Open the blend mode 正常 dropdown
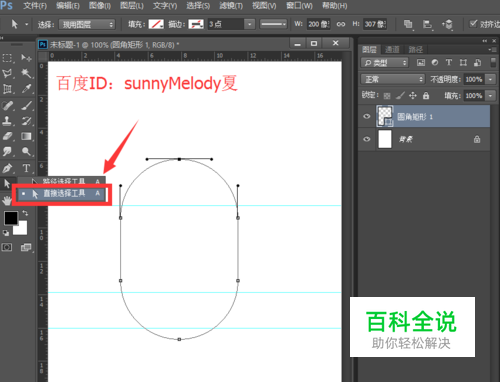Viewport: 500px width, 382px height. tap(393, 79)
